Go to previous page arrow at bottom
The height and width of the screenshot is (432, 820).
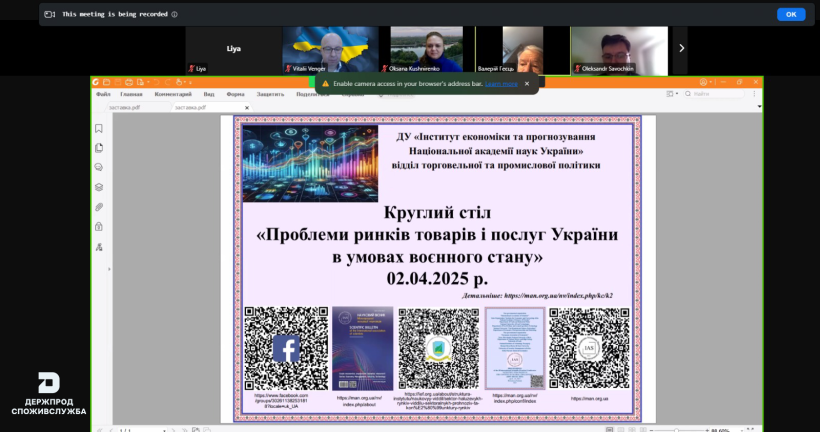click(x=111, y=430)
